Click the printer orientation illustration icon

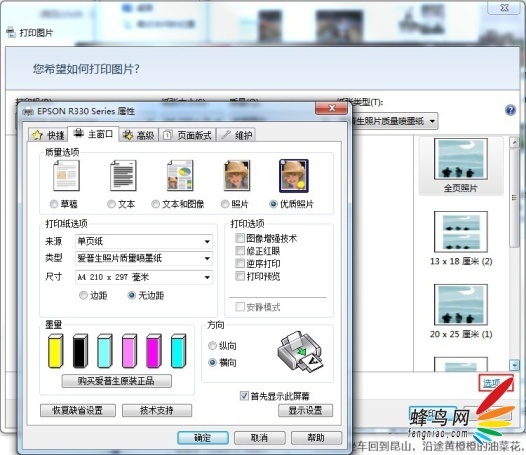tap(300, 352)
